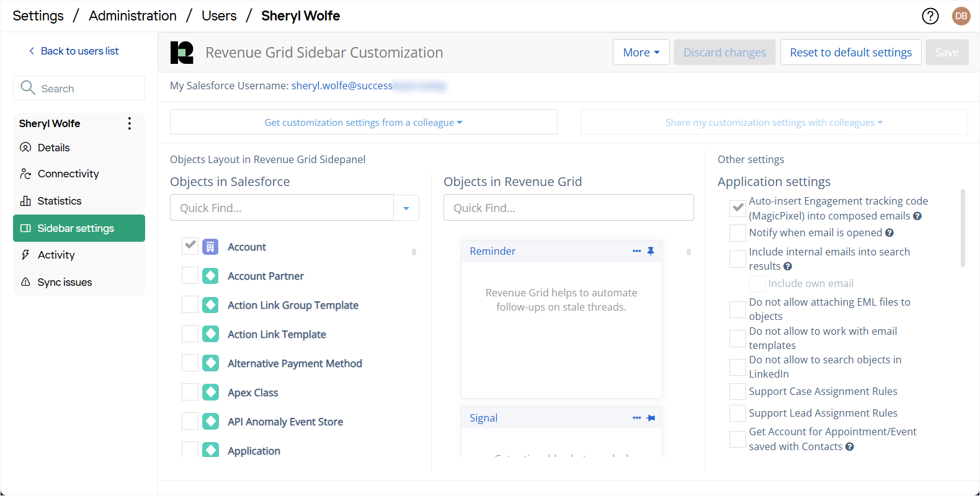This screenshot has width=980, height=496.
Task: Click the Action Link Group Template icon
Action: click(210, 305)
